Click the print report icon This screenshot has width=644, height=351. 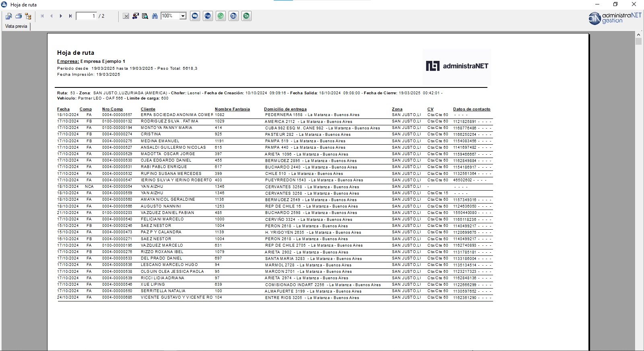(x=18, y=16)
